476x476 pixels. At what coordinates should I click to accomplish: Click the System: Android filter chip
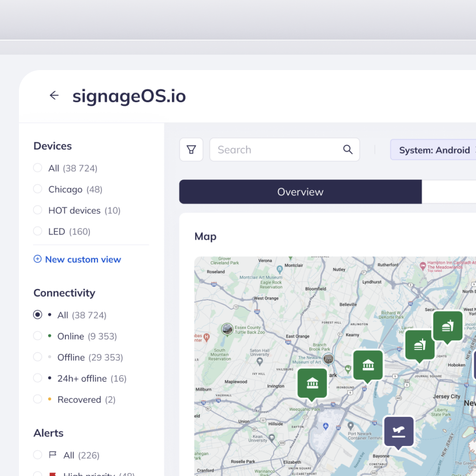(x=434, y=150)
